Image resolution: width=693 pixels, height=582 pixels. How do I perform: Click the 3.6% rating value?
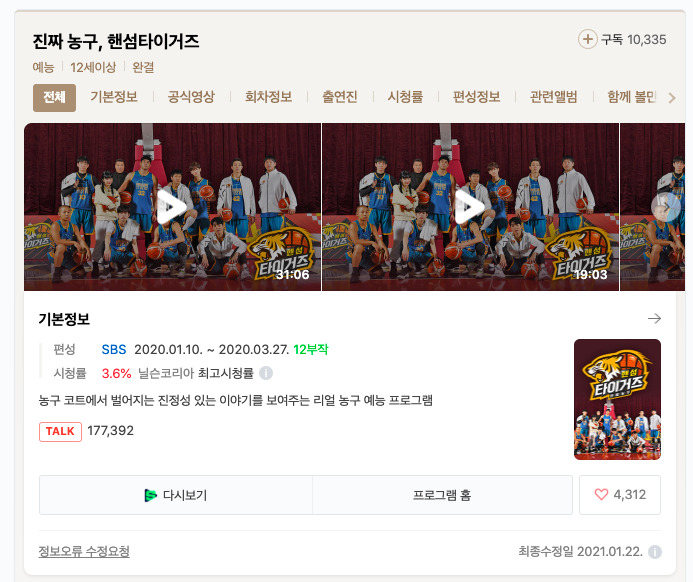[x=116, y=373]
